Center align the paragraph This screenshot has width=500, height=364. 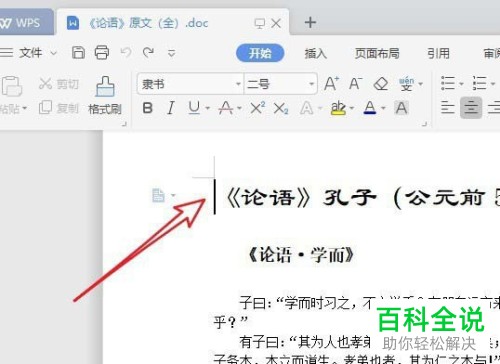(471, 108)
